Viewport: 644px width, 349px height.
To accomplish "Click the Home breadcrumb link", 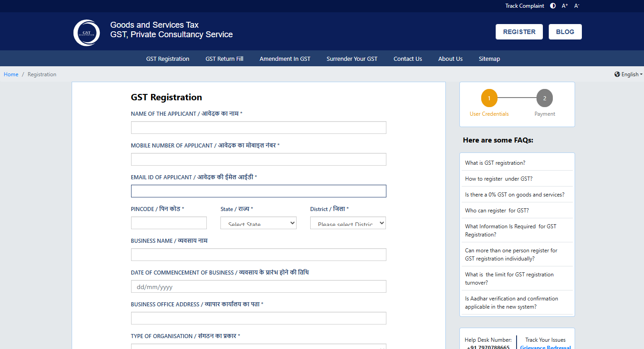I will click(x=11, y=74).
